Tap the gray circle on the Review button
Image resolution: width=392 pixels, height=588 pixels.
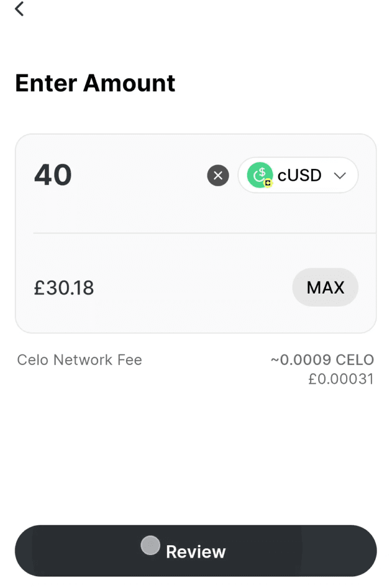(x=150, y=545)
